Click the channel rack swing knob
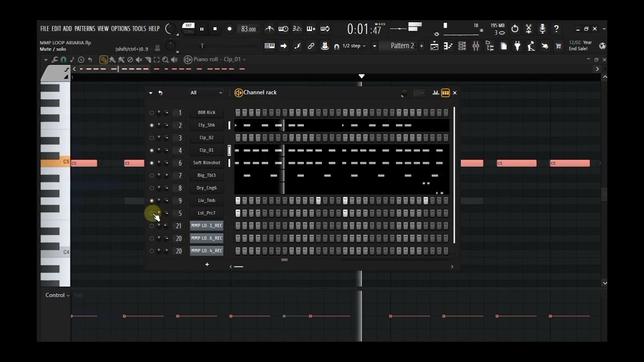This screenshot has width=644, height=362. tap(404, 94)
